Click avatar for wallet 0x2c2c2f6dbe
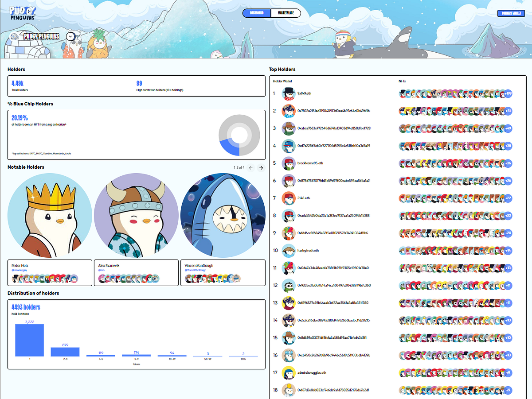 point(289,320)
